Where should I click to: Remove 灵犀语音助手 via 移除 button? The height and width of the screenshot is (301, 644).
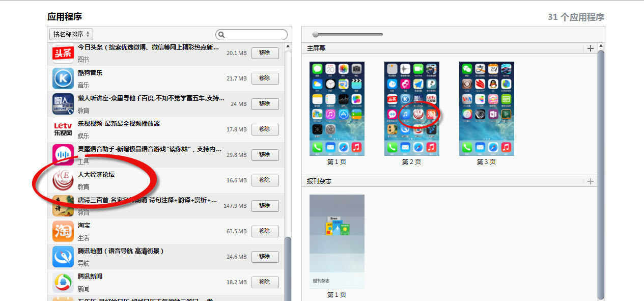click(265, 155)
